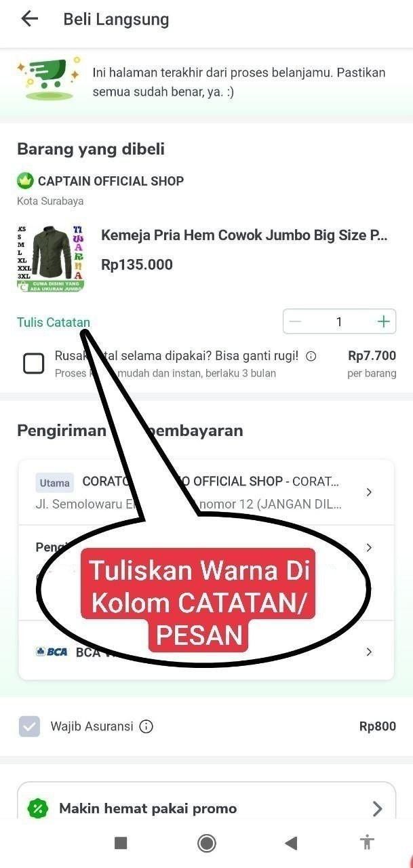Open the accessibility figure icon

click(367, 843)
